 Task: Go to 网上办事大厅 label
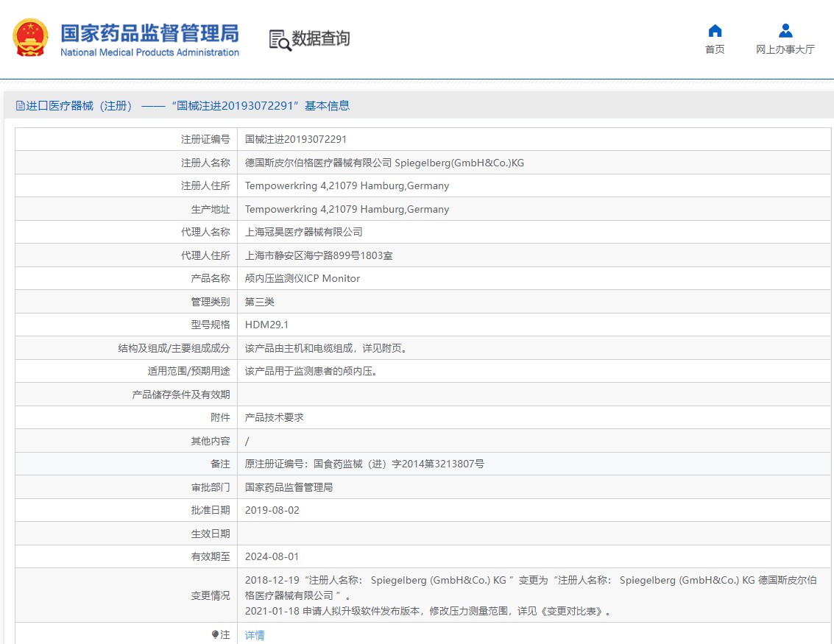pyautogui.click(x=785, y=49)
